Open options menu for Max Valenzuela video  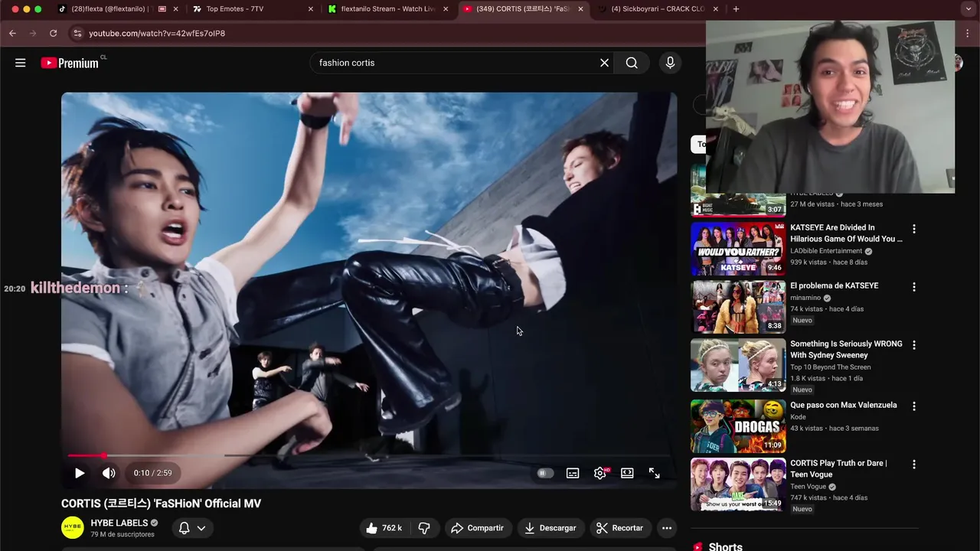(x=913, y=406)
